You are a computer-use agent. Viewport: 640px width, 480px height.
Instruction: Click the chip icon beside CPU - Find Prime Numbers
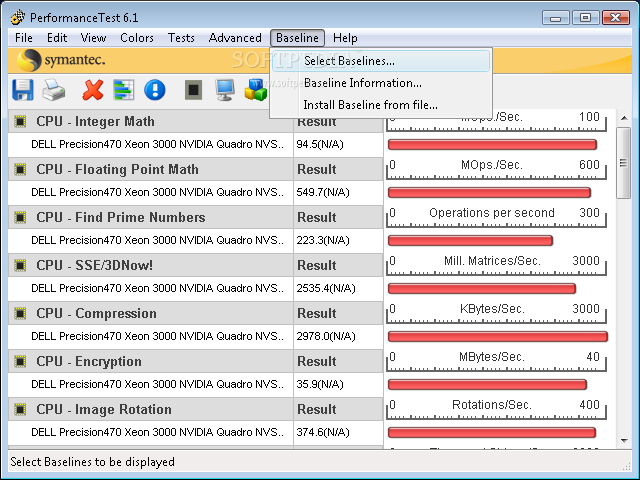point(20,218)
